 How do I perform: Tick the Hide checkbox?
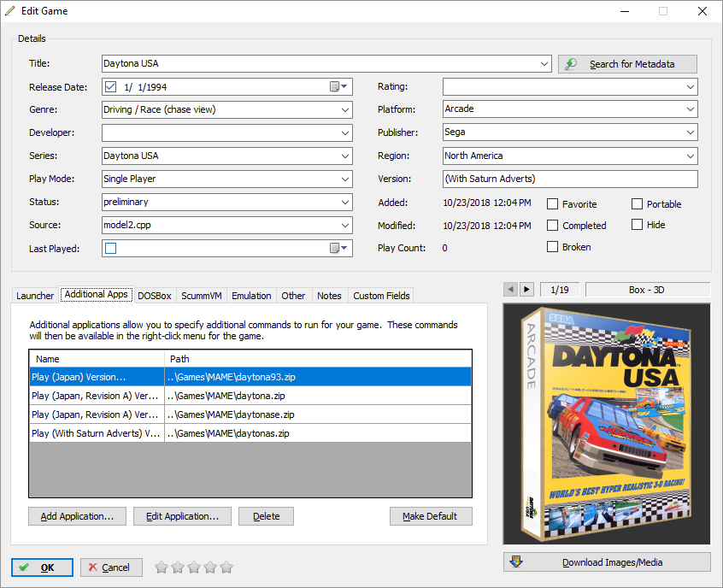pyautogui.click(x=637, y=225)
